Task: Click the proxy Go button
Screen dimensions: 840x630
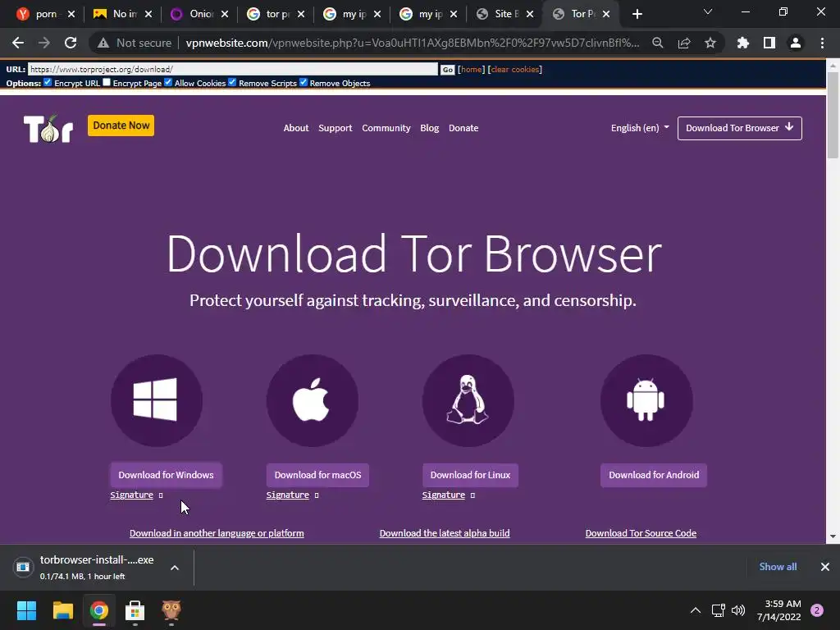Action: 447,69
